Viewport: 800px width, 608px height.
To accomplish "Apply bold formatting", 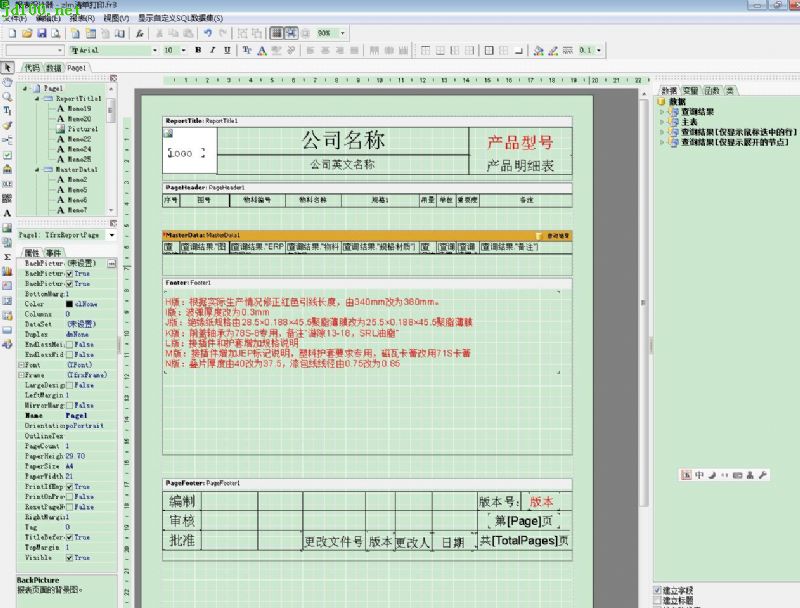I will click(198, 50).
